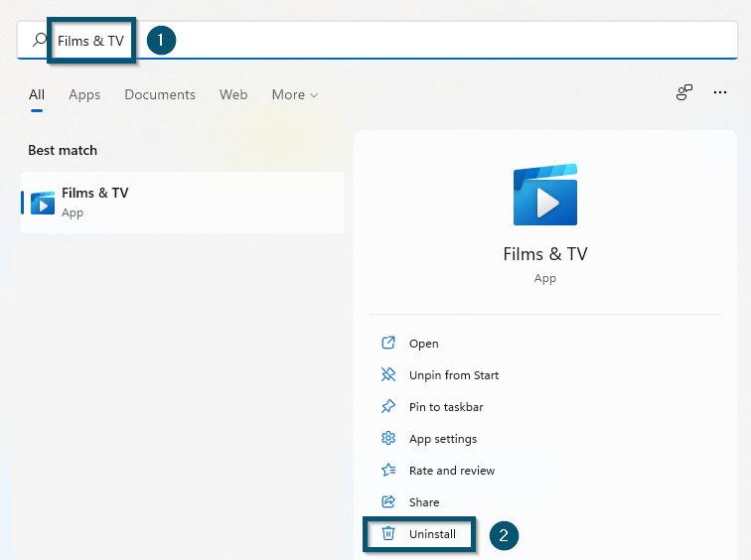Choose Rate and review

(452, 471)
